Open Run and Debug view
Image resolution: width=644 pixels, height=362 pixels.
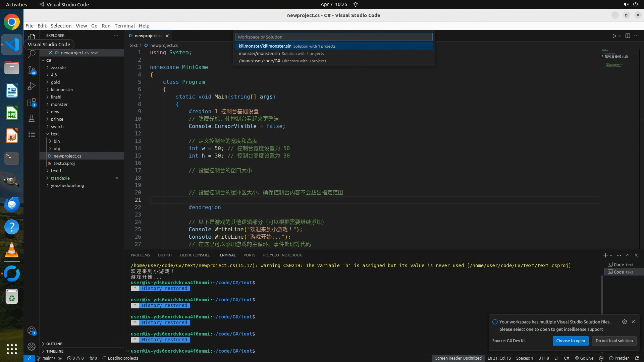32,86
